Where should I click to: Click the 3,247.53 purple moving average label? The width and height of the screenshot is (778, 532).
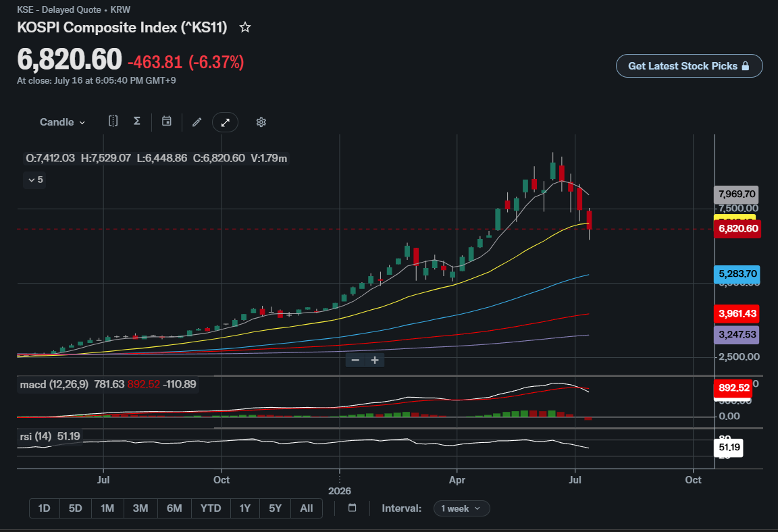click(737, 334)
